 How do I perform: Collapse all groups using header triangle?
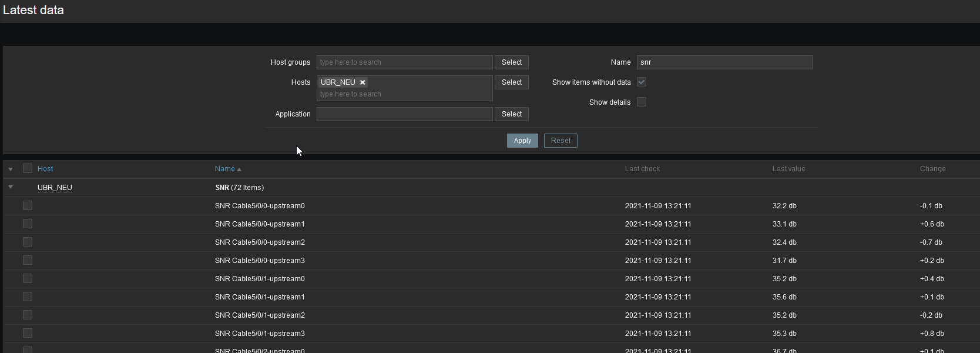point(11,169)
